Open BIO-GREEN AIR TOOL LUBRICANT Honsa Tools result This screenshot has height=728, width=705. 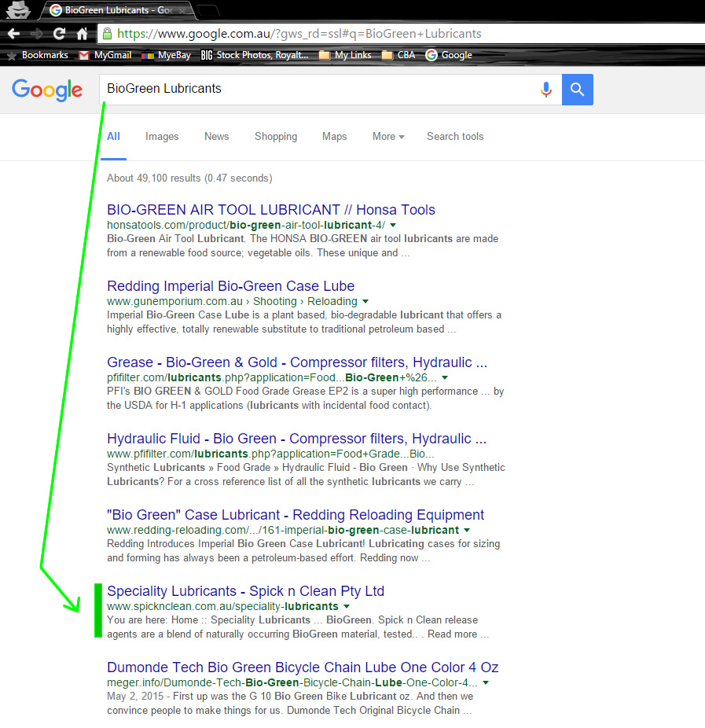click(x=271, y=210)
